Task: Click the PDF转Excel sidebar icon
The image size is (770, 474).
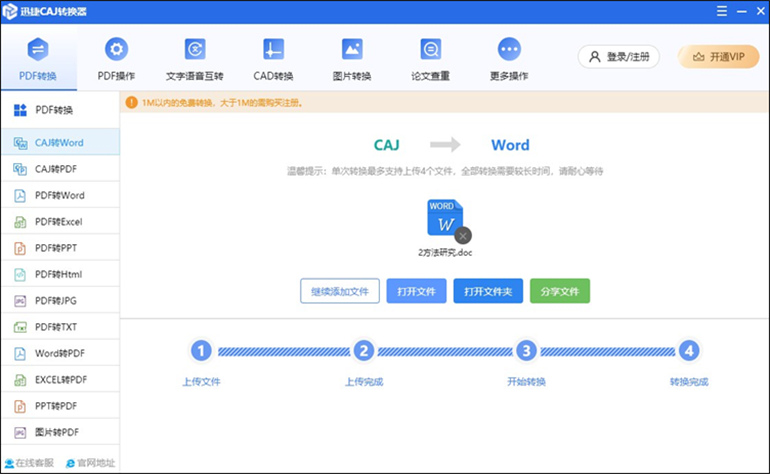Action: [20, 222]
